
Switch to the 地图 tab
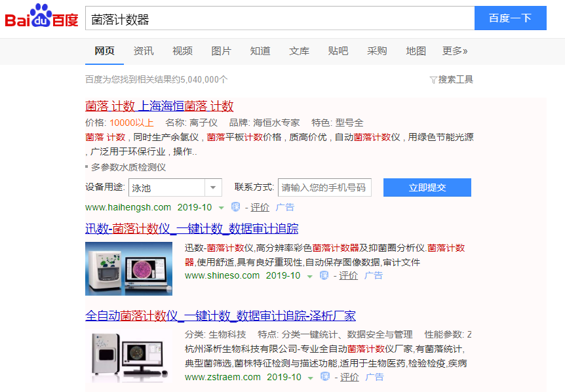416,51
